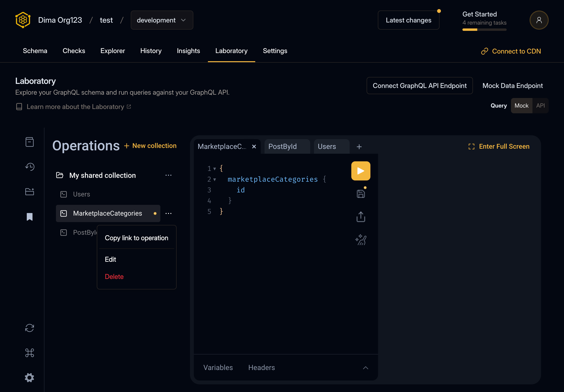Switch the endpoint mode to API
Screen dimensions: 564x392
click(540, 105)
